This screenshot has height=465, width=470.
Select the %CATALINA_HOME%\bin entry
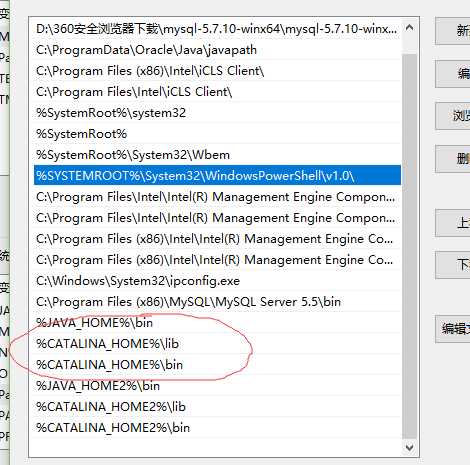point(217,365)
